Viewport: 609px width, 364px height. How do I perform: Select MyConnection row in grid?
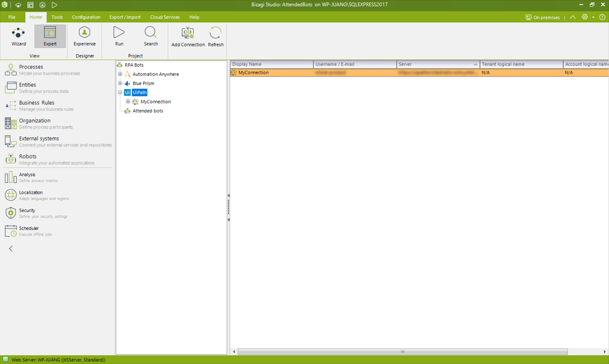(420, 72)
